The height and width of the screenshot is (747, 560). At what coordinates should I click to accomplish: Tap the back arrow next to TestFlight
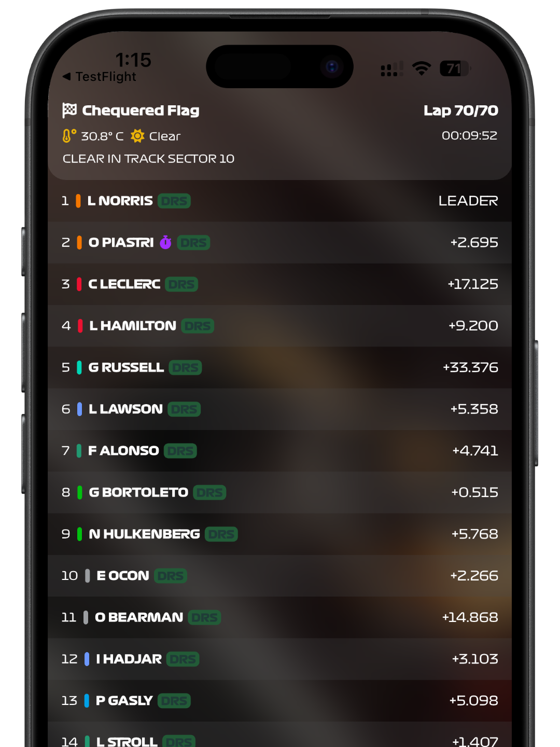click(x=66, y=76)
